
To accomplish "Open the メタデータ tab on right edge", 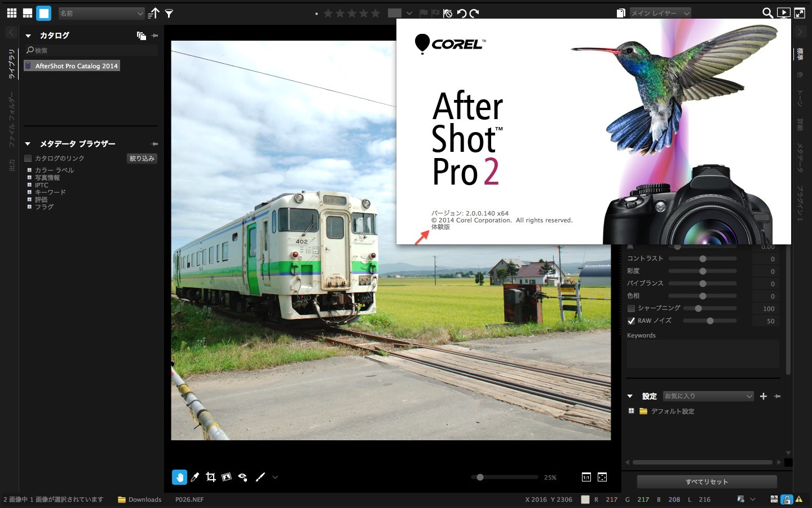I will point(800,157).
